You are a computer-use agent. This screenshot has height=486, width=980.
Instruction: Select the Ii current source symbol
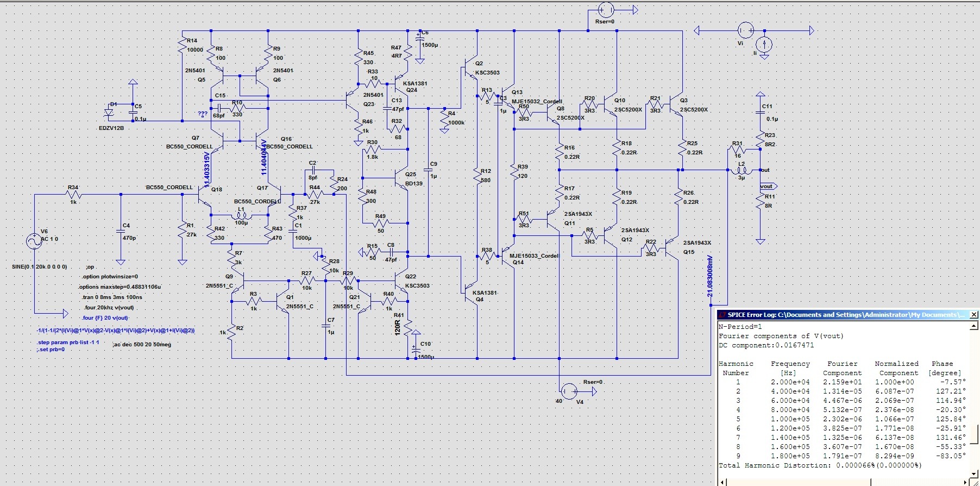764,45
